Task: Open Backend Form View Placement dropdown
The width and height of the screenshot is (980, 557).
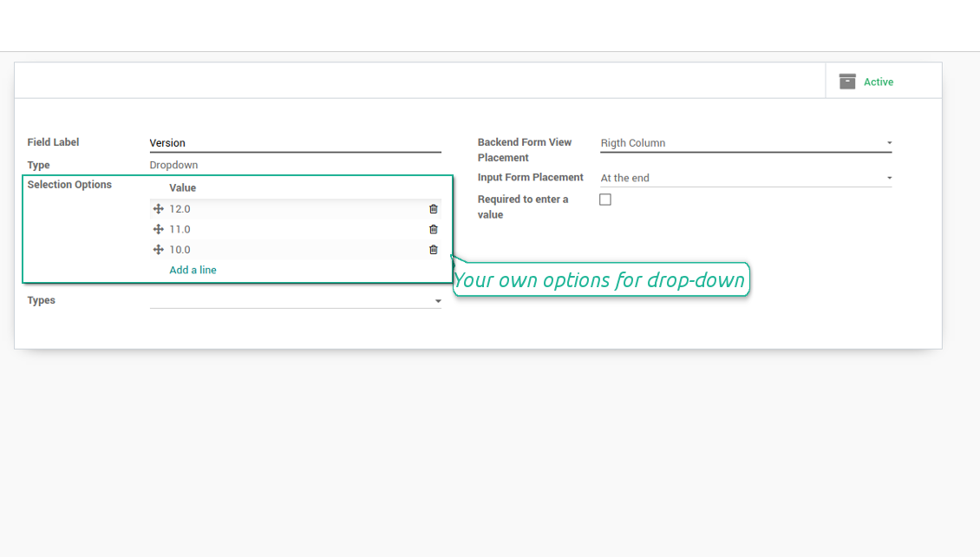Action: click(745, 143)
